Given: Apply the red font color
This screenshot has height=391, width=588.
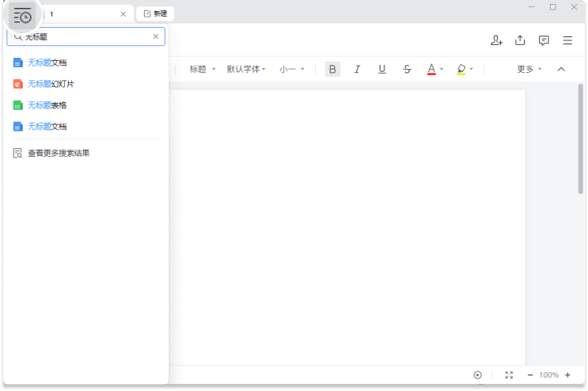Looking at the screenshot, I should (x=431, y=69).
